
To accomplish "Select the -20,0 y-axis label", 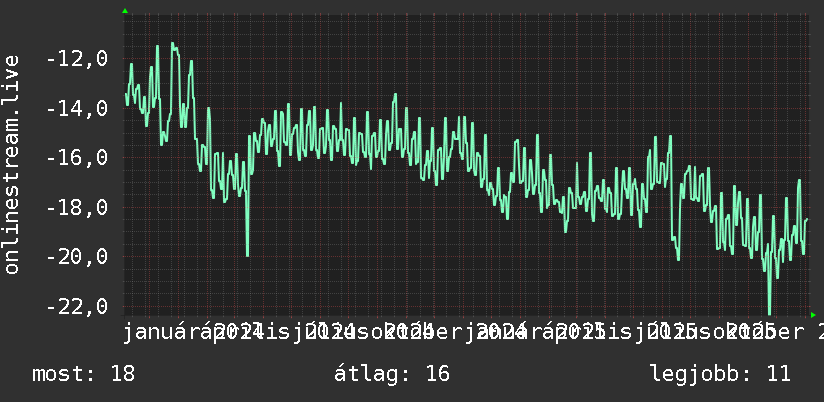I will point(77,257).
